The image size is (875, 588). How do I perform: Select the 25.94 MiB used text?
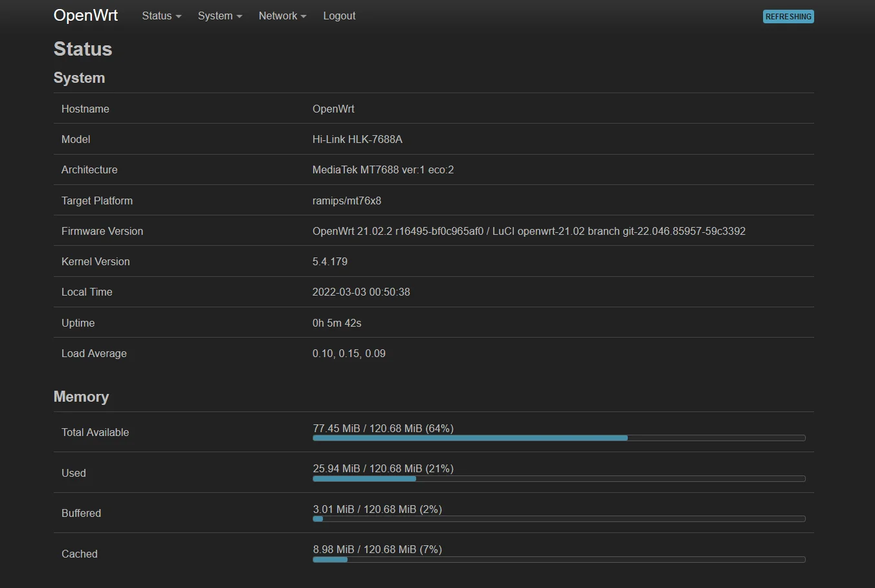[383, 468]
